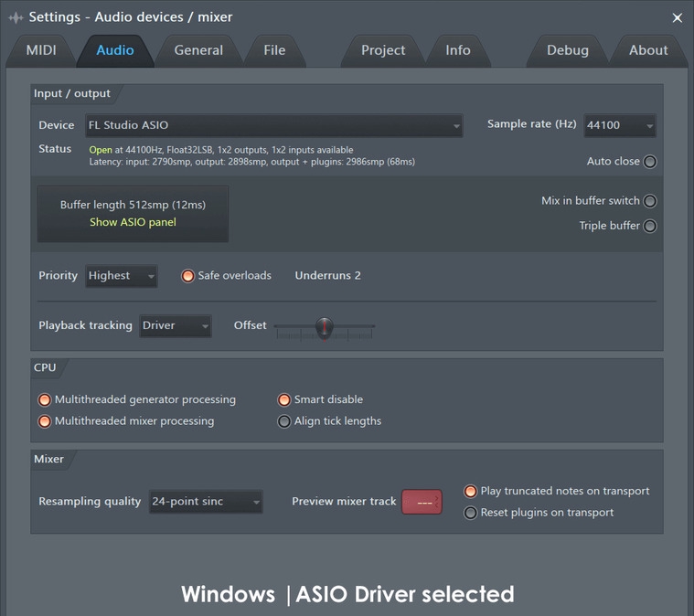Open Playback tracking Driver dropdown
Screen dimensions: 694x616
176,325
